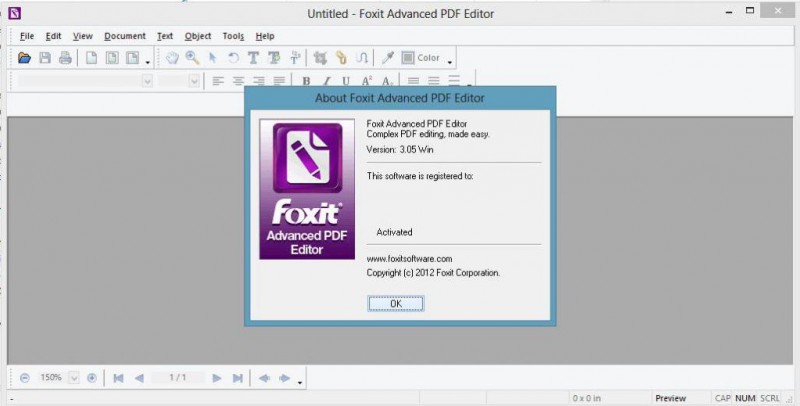Center align text
Viewport: 800px width, 406px height.
click(238, 81)
